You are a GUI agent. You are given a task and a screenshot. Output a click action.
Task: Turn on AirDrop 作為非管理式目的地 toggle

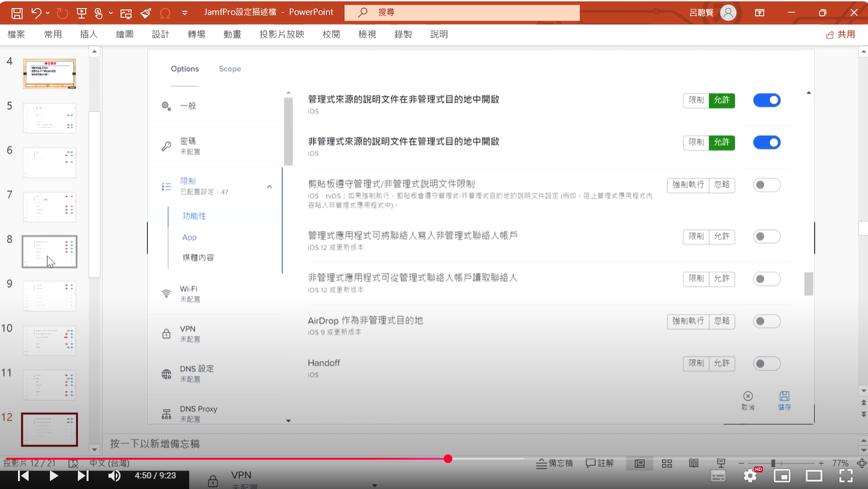coord(767,322)
